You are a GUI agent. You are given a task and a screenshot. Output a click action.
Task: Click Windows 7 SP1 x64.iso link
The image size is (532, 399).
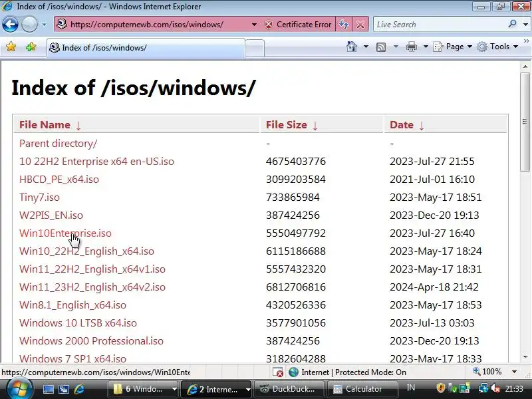click(72, 358)
